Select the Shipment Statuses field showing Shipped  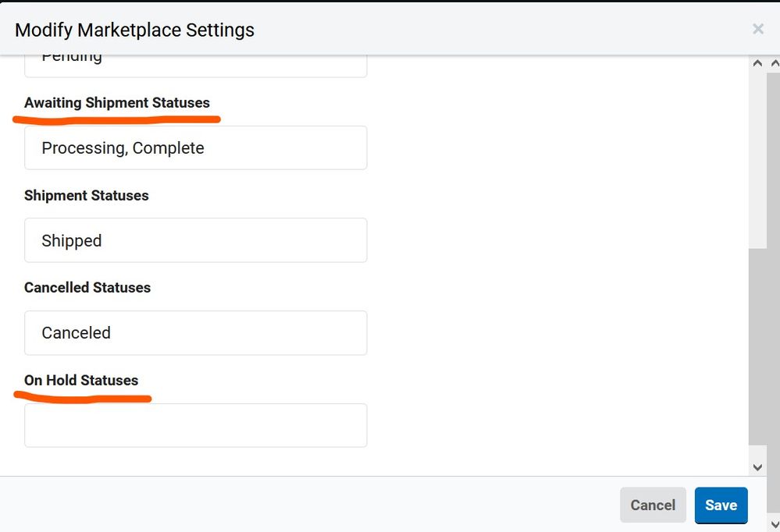195,240
